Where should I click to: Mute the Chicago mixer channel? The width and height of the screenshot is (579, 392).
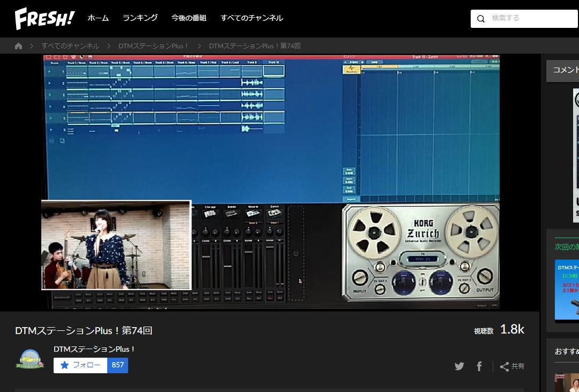pos(217,293)
